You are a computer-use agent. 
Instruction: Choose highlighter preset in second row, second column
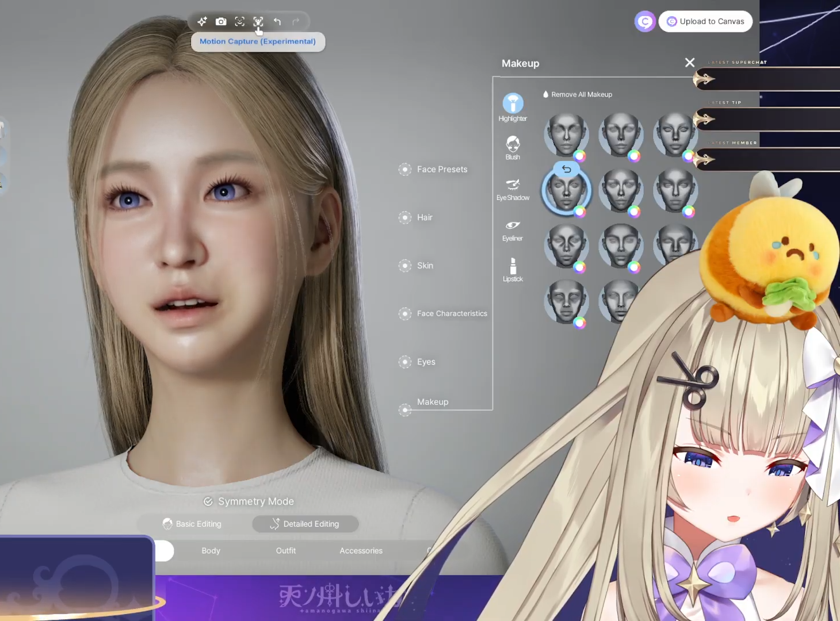point(621,190)
